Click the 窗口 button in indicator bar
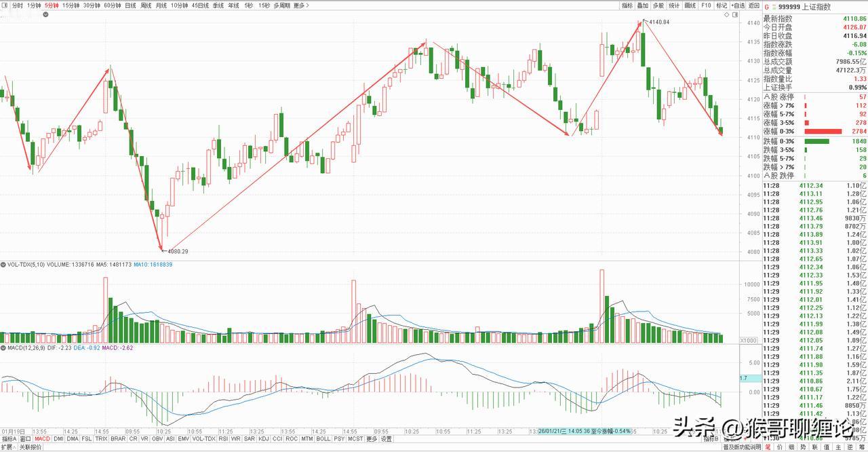The image size is (868, 452). (26, 439)
